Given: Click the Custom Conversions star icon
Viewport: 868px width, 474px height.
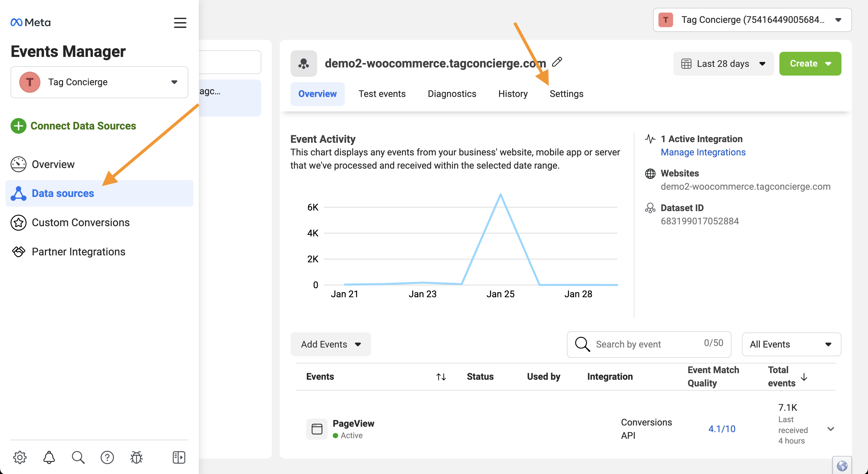Looking at the screenshot, I should pos(18,223).
